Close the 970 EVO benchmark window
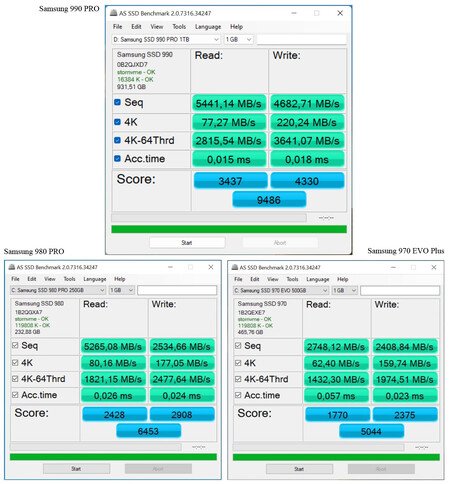Image resolution: width=450 pixels, height=484 pixels. 434,267
